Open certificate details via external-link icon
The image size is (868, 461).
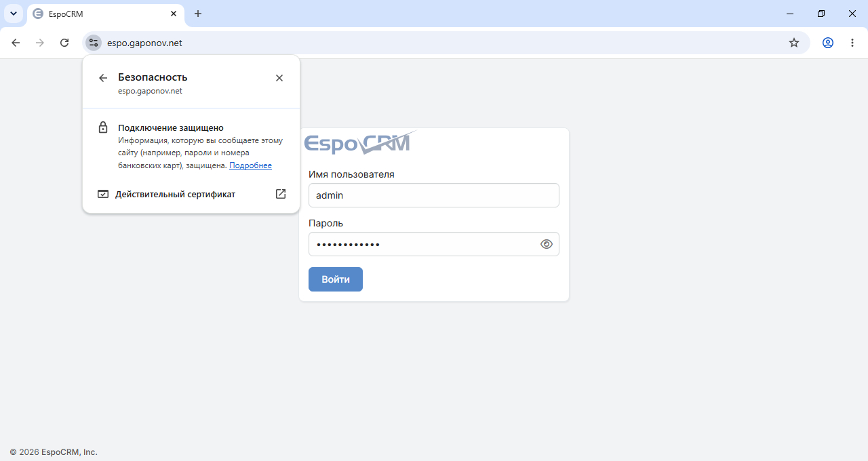point(281,194)
